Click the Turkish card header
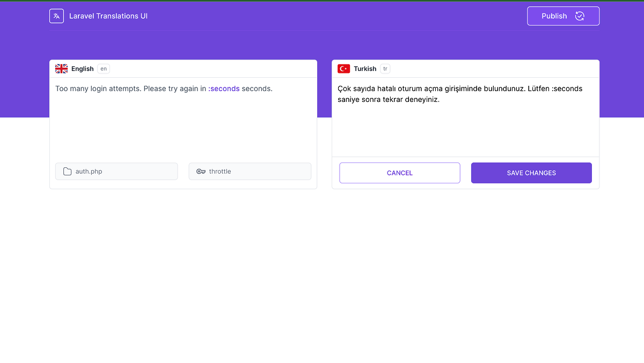Viewport: 644px width, 363px height. coord(465,69)
